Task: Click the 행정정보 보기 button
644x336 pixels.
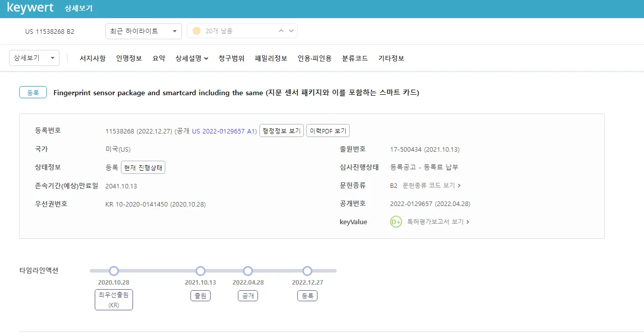Action: pos(282,131)
